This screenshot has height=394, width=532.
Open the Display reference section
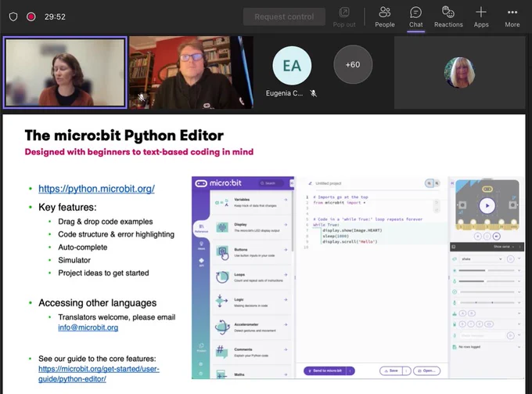[x=251, y=227]
